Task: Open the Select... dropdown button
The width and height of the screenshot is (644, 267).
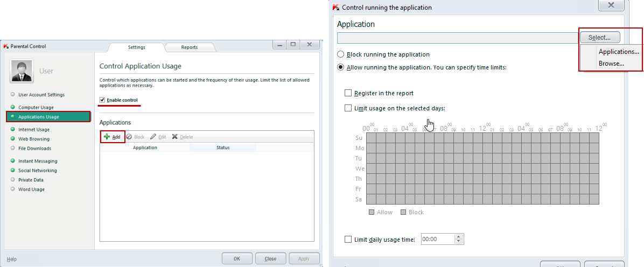Action: (600, 37)
